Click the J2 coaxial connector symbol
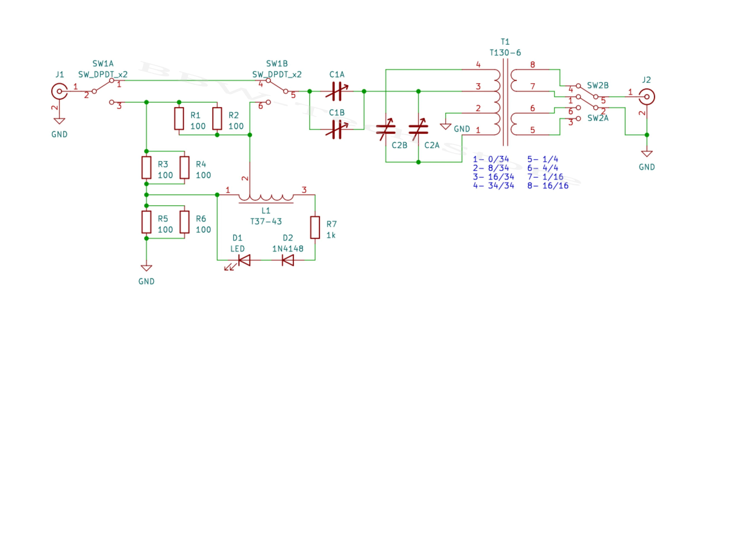Screen dimensions: 756x535 [647, 97]
